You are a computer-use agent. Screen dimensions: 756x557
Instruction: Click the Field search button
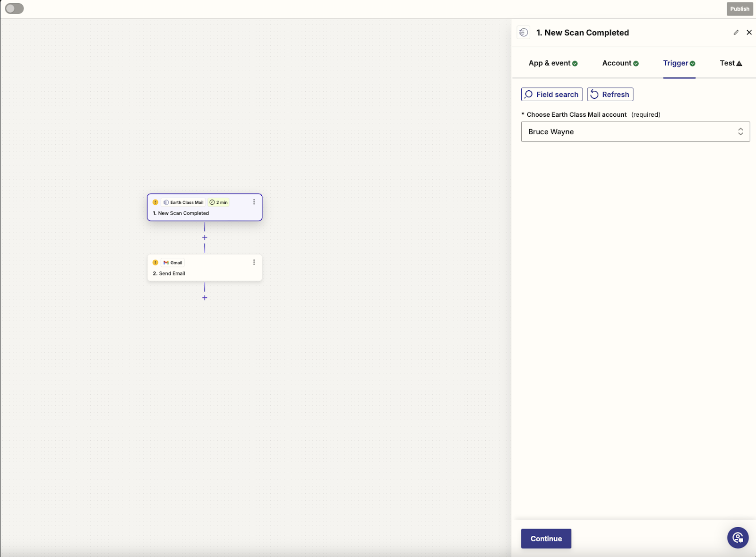[x=551, y=95]
